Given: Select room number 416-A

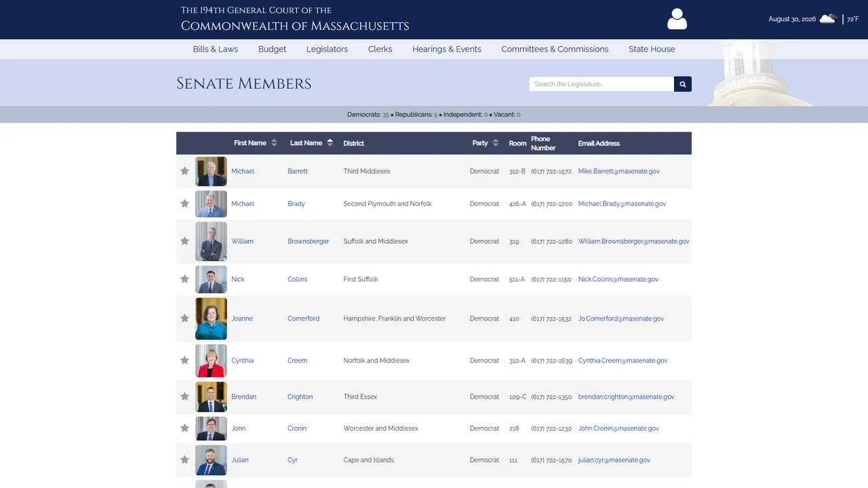Looking at the screenshot, I should coord(517,204).
